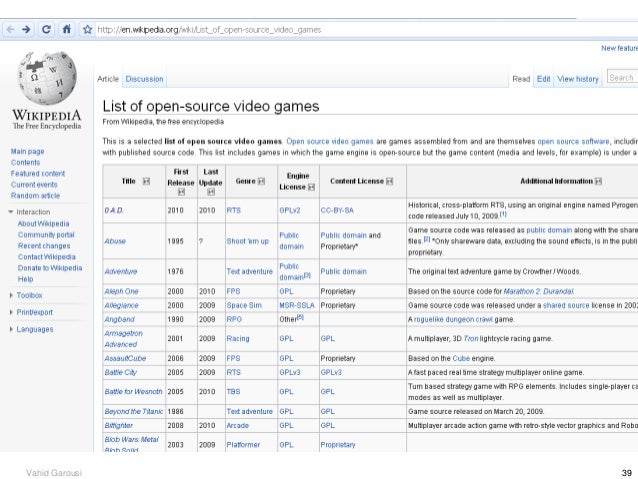The width and height of the screenshot is (638, 479).
Task: Click the Home icon in the browser toolbar
Action: (x=66, y=30)
